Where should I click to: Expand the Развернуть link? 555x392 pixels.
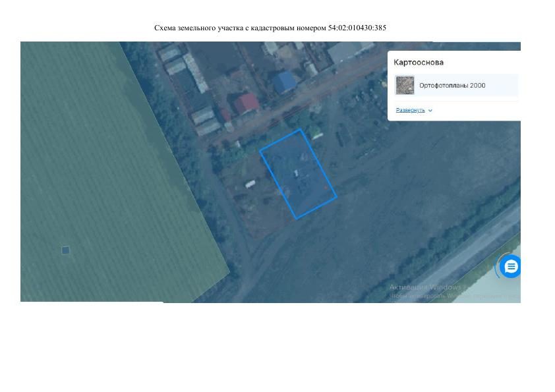(410, 110)
